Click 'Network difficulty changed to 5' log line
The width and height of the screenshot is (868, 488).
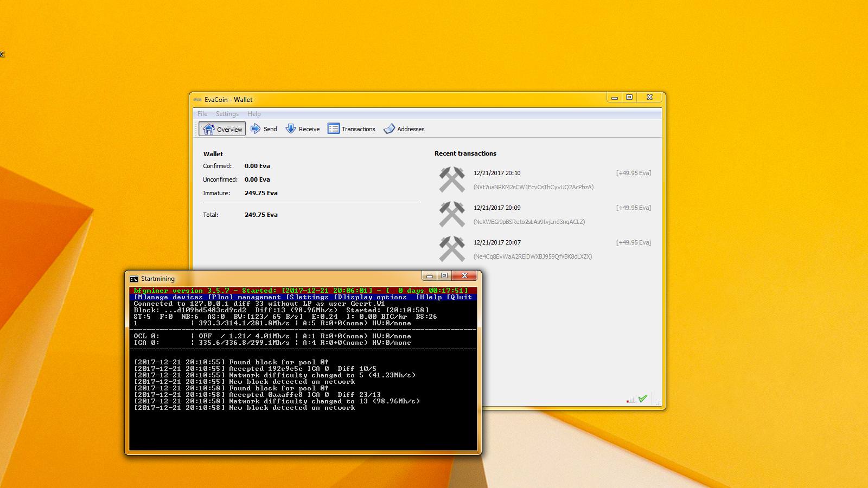pos(275,375)
